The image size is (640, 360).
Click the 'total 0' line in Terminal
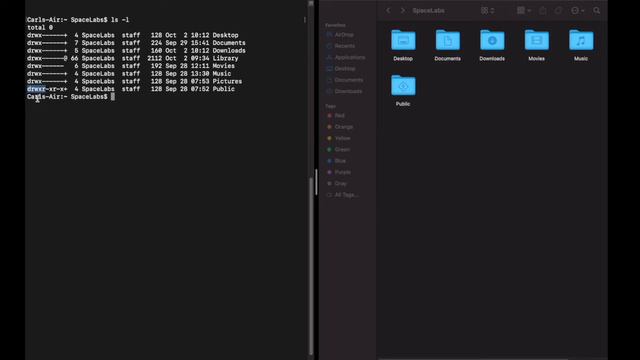coord(40,27)
